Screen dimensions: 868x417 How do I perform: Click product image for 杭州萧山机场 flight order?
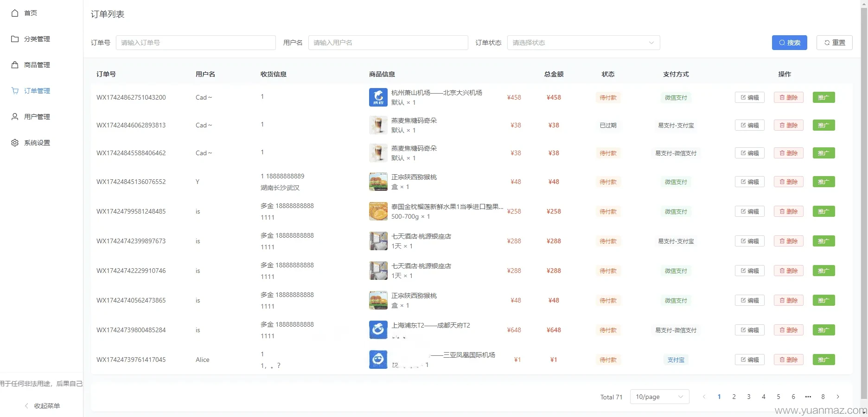click(x=378, y=97)
